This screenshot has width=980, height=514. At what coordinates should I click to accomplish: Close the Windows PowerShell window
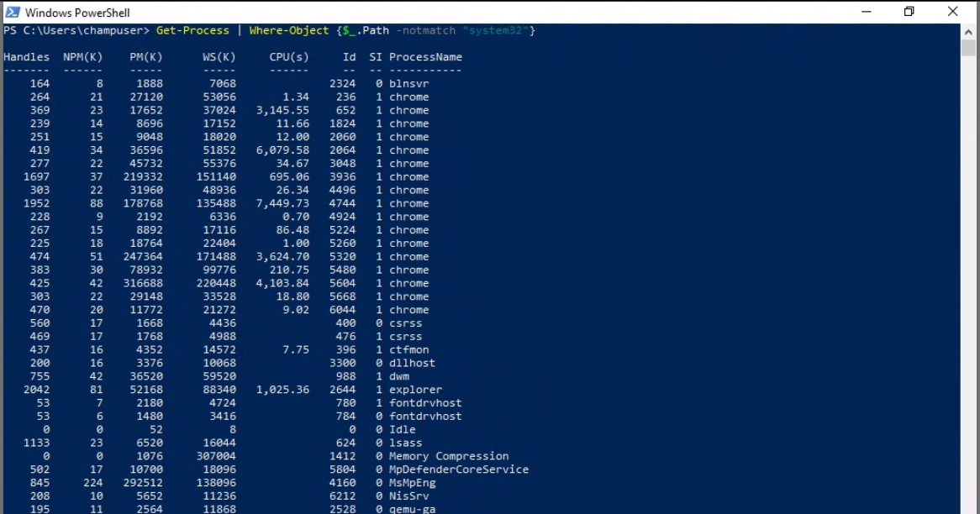(952, 12)
